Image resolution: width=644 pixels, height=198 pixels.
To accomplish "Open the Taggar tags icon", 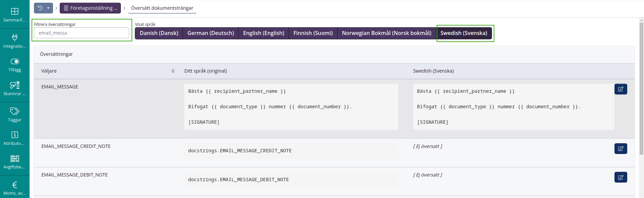I will pos(14,111).
